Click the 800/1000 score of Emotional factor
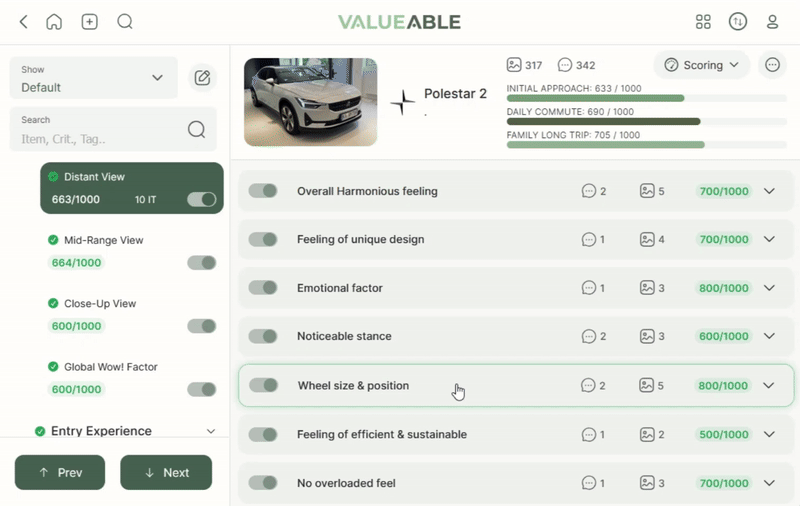The image size is (800, 506). pyautogui.click(x=724, y=288)
